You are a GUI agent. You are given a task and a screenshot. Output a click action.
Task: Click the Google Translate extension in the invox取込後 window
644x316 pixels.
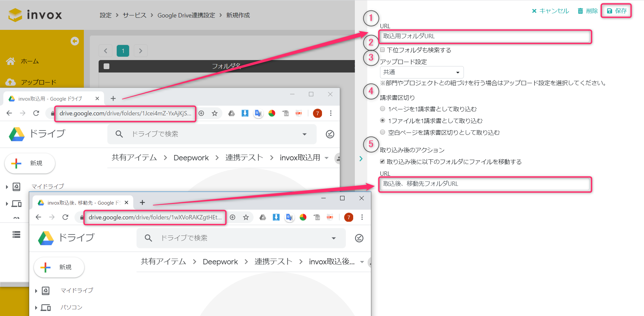pos(289,217)
